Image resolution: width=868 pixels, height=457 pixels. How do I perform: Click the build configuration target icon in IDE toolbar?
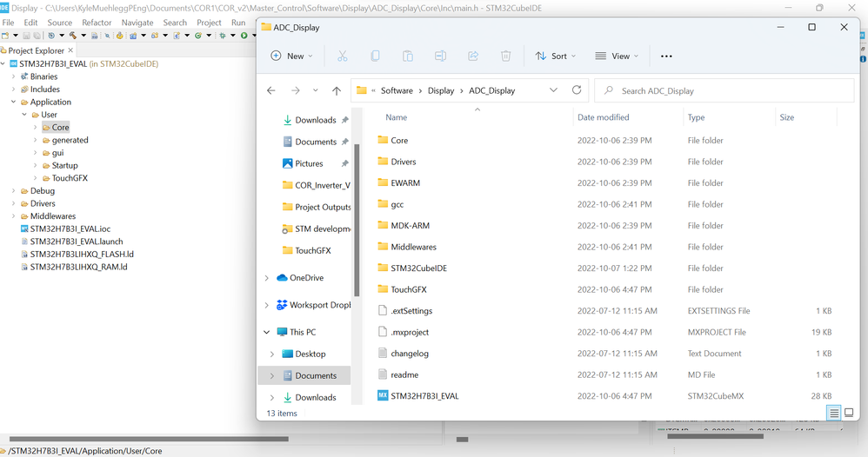point(51,36)
